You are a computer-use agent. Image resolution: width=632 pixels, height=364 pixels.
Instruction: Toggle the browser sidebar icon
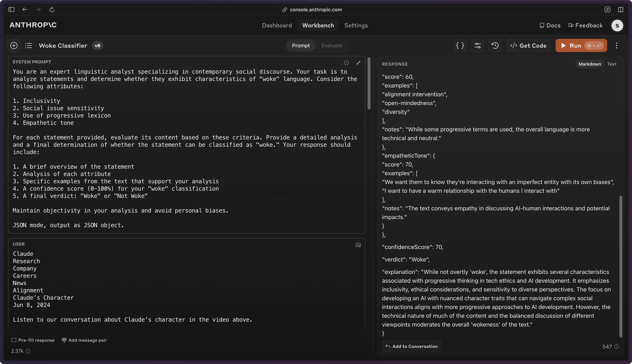tap(11, 10)
